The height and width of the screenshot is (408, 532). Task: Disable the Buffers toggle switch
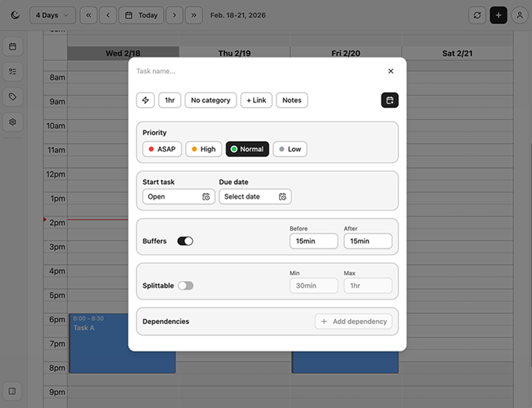coord(185,241)
